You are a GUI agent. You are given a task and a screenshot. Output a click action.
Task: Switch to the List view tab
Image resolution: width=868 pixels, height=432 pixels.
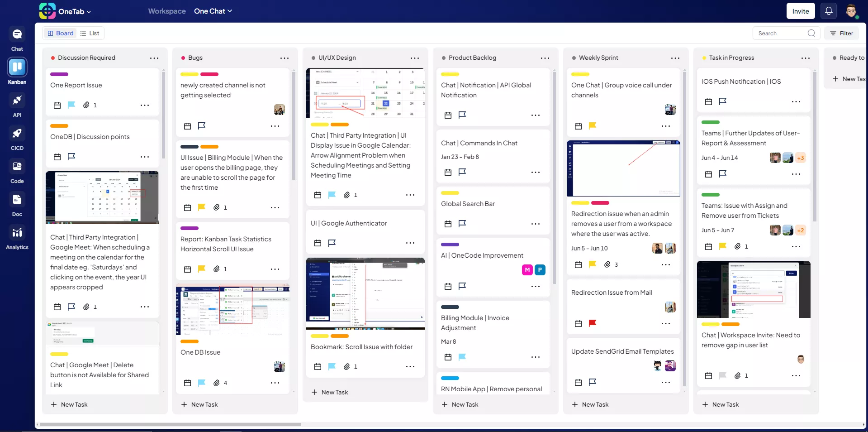point(90,33)
